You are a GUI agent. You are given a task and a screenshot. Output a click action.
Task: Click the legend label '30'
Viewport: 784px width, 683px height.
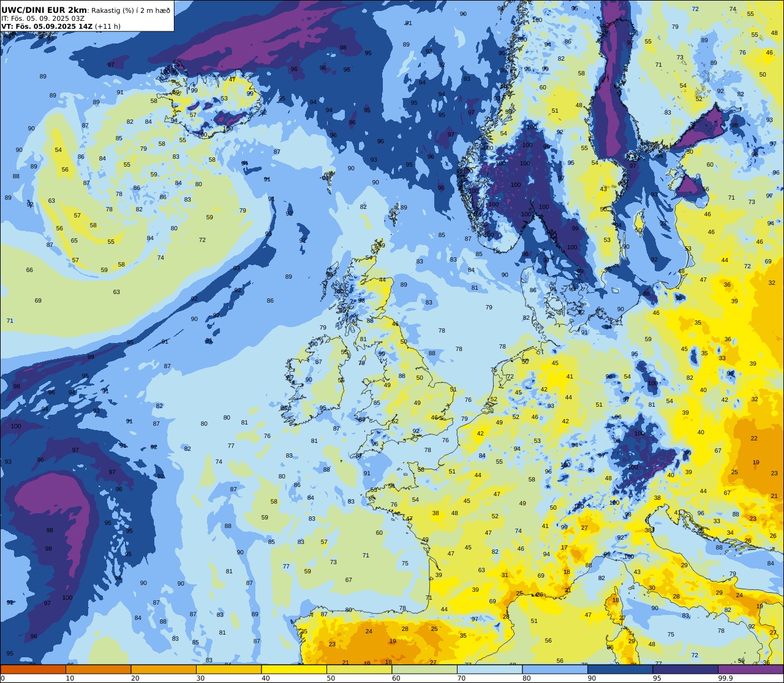(200, 678)
